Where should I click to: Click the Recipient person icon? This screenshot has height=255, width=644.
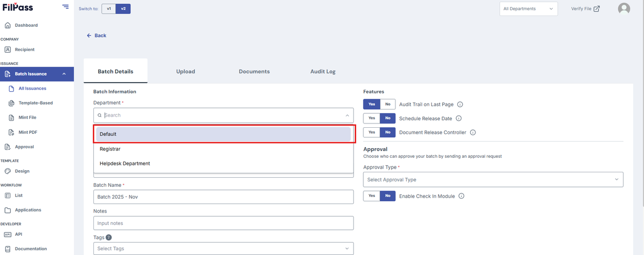8,49
